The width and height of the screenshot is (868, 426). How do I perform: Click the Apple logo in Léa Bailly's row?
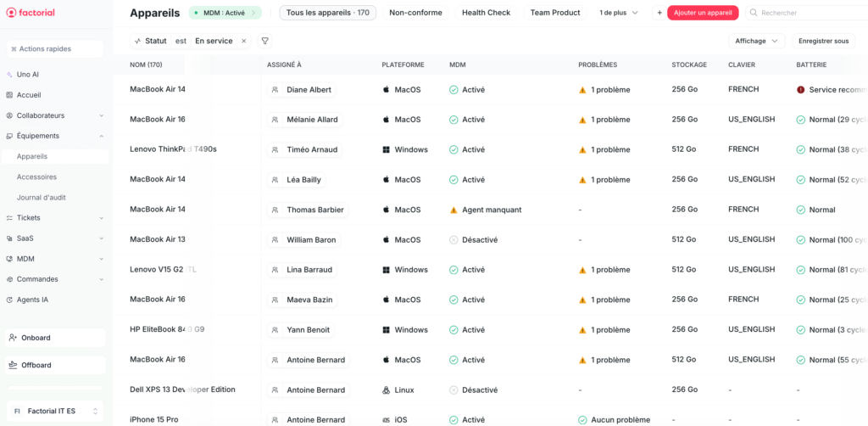tap(386, 180)
